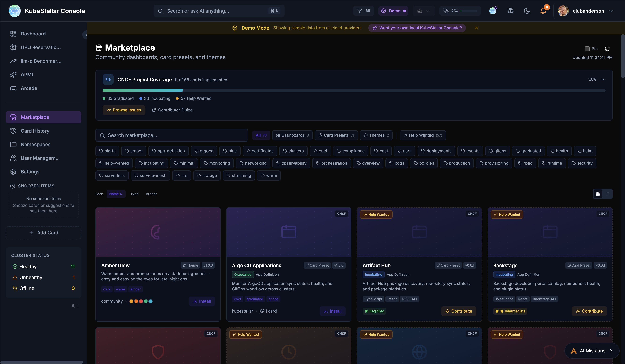Select the Themes filter tab

376,135
